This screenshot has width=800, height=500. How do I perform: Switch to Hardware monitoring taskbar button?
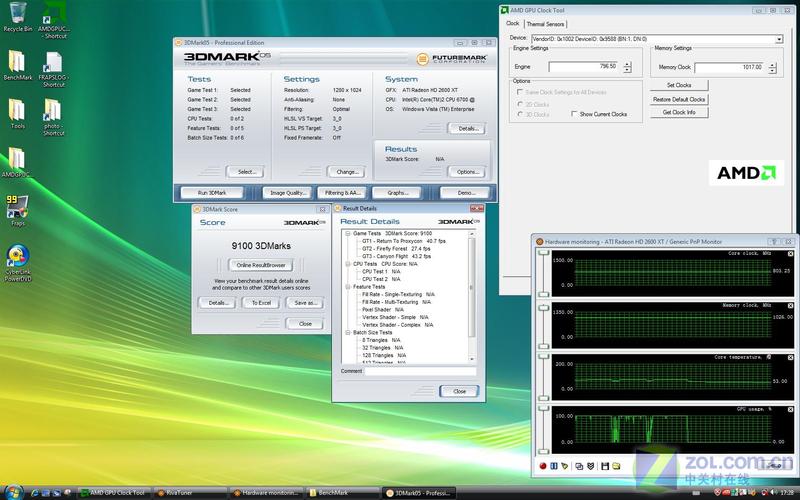click(x=265, y=493)
